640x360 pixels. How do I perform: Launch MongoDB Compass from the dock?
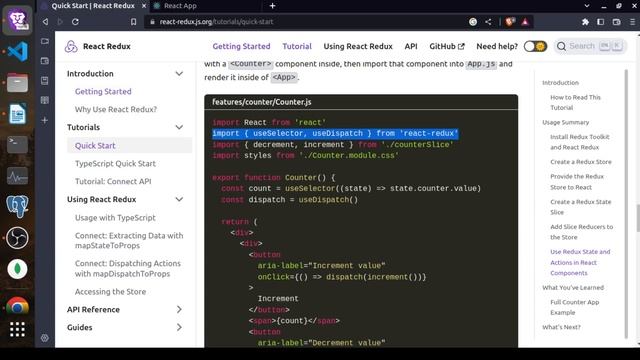pos(17,269)
